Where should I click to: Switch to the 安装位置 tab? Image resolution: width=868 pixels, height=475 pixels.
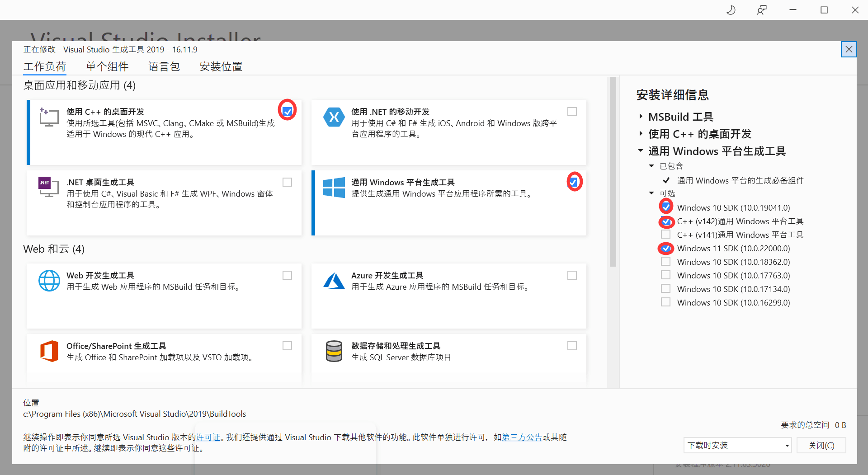[221, 66]
